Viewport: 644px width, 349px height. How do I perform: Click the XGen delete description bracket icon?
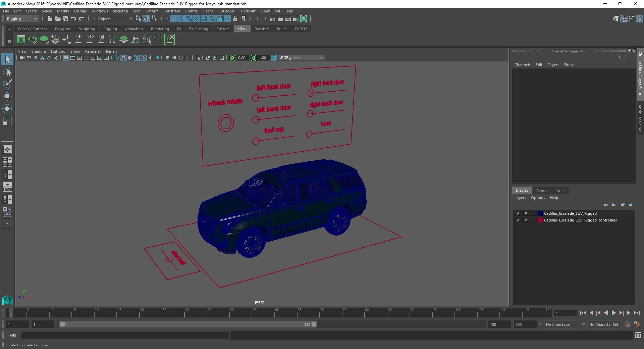(x=170, y=40)
